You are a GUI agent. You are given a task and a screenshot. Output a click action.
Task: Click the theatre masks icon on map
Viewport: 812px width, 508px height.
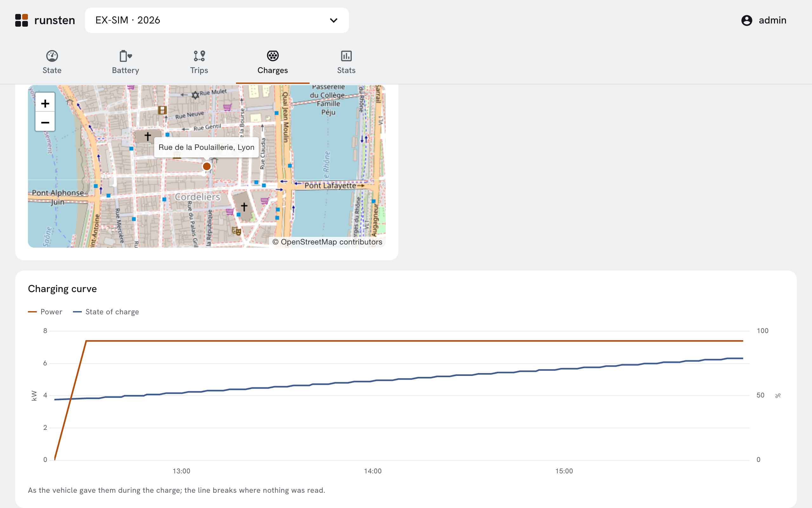[x=237, y=231]
